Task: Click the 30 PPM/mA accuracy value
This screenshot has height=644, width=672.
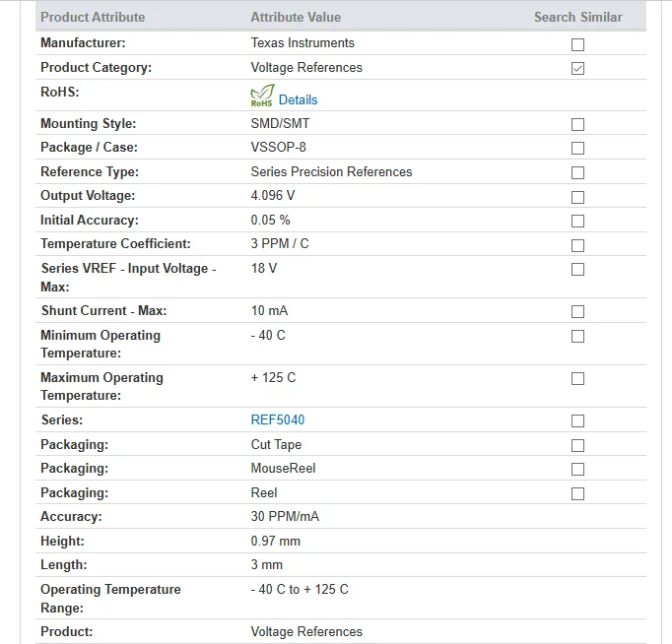Action: 285,516
